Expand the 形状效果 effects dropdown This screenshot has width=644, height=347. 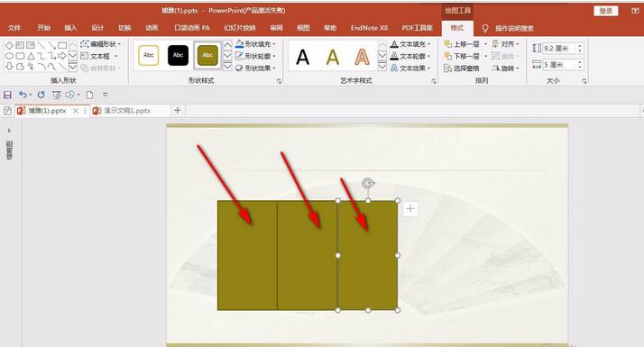click(x=274, y=68)
